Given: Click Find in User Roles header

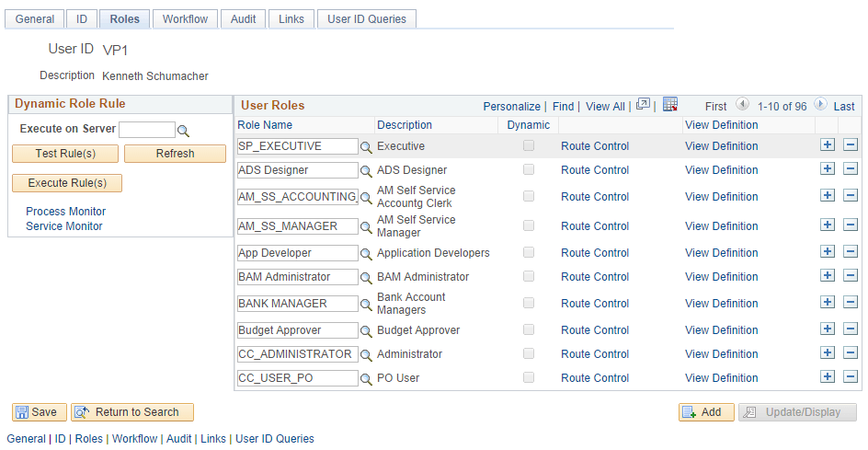Looking at the screenshot, I should [563, 107].
